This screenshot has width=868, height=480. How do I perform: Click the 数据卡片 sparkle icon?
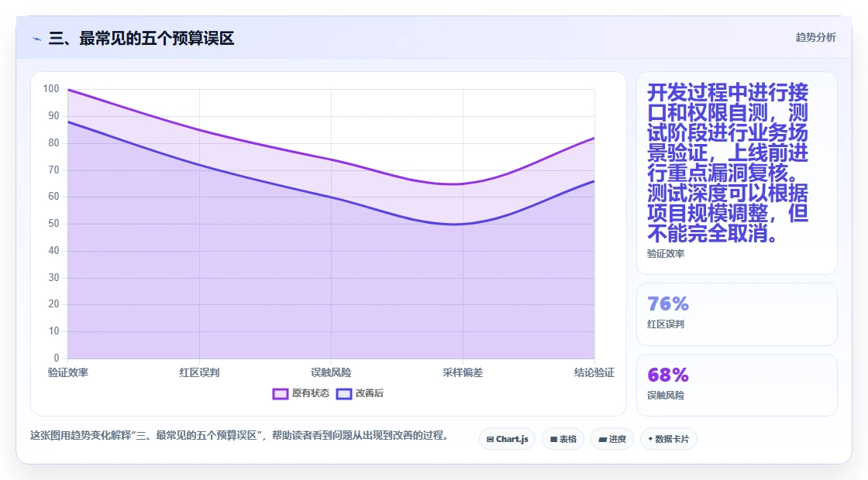coord(650,438)
